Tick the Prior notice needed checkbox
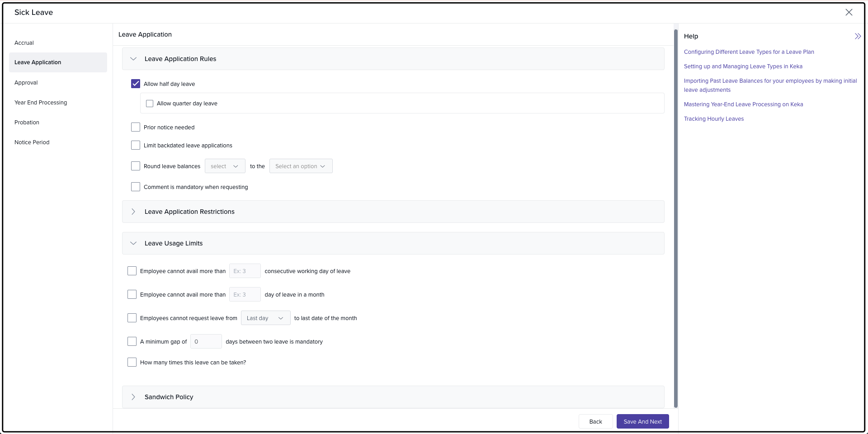This screenshot has width=868, height=434. point(136,127)
